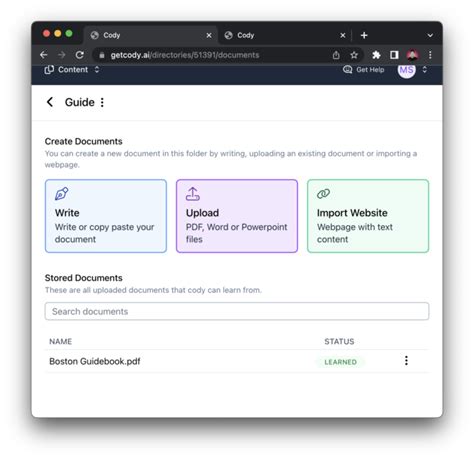
Task: Click the green maximize window button
Action: click(x=69, y=33)
